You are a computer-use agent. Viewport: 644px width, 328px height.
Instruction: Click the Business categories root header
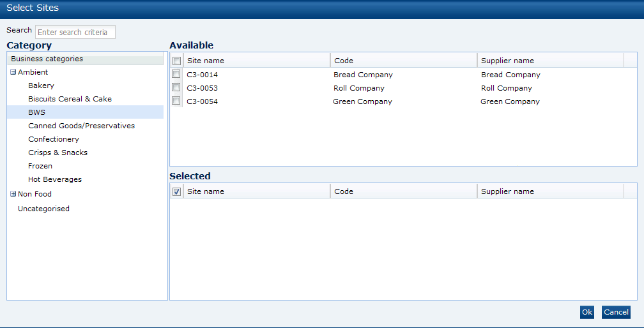85,59
